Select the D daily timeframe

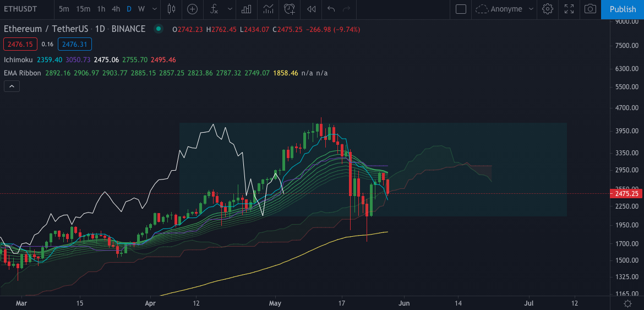click(x=129, y=9)
